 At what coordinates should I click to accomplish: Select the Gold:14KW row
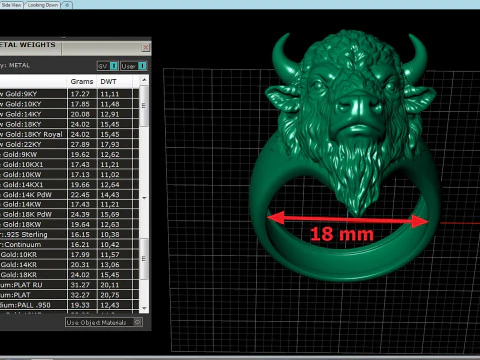tap(69, 204)
